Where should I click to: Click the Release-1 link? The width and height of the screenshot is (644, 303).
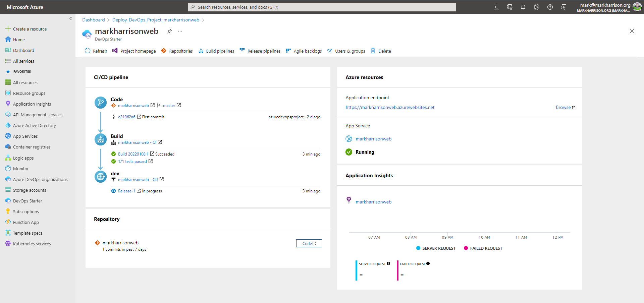coord(126,191)
